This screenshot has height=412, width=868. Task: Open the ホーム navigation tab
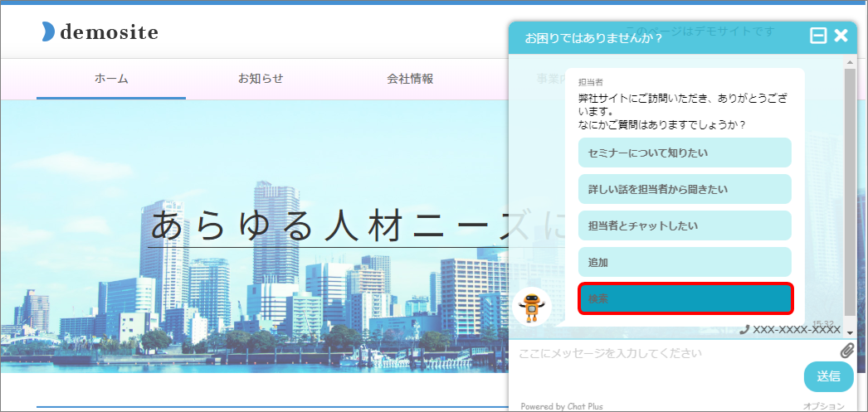[111, 79]
